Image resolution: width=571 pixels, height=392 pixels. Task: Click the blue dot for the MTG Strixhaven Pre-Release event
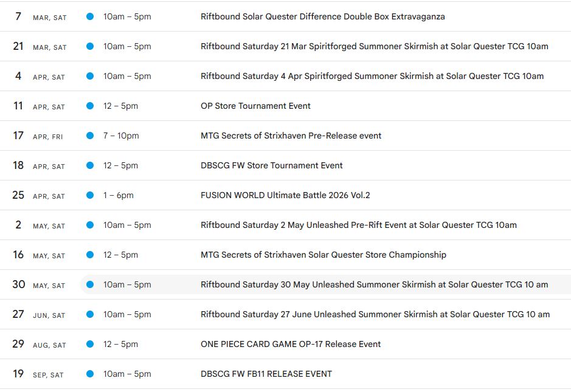tap(90, 136)
